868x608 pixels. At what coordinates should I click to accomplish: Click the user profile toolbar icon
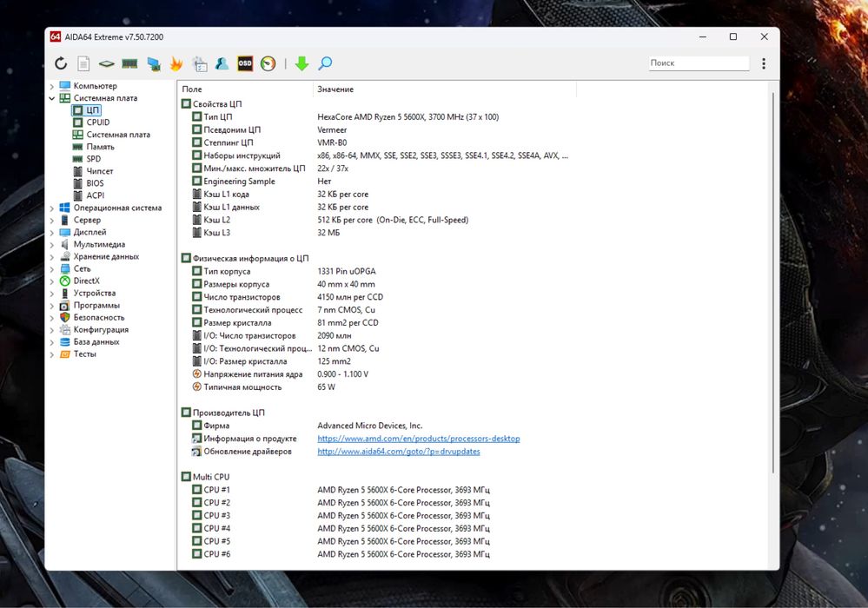tap(222, 63)
